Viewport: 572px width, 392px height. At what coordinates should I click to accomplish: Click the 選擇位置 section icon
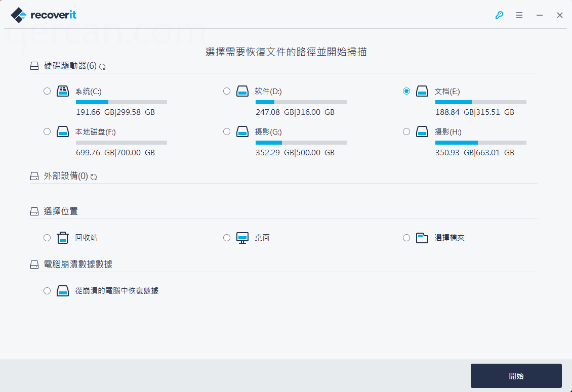click(34, 211)
